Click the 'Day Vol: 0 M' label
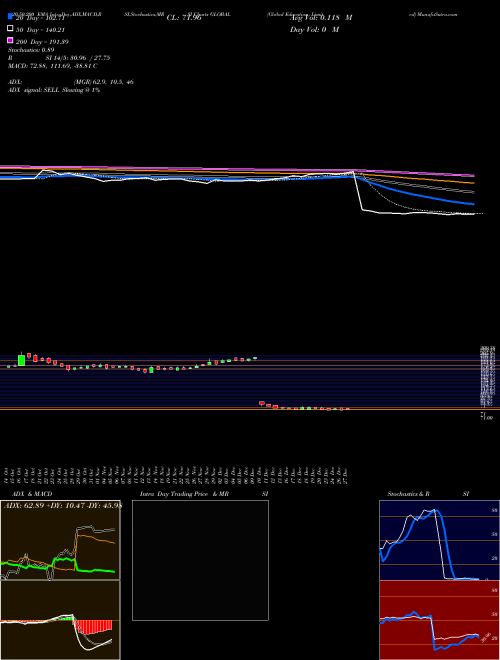 pyautogui.click(x=314, y=29)
